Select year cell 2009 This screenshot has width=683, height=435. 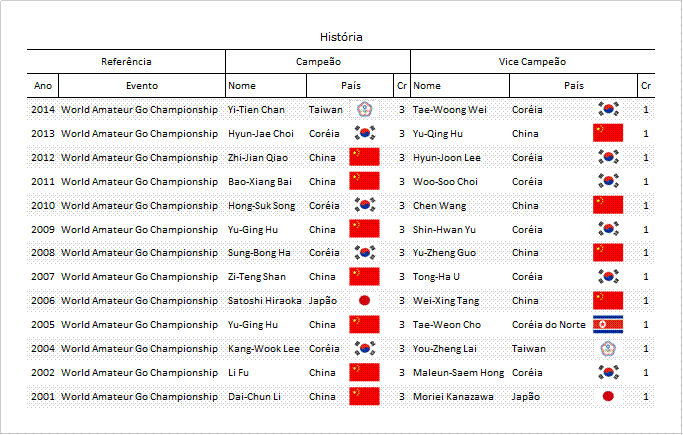(x=43, y=229)
